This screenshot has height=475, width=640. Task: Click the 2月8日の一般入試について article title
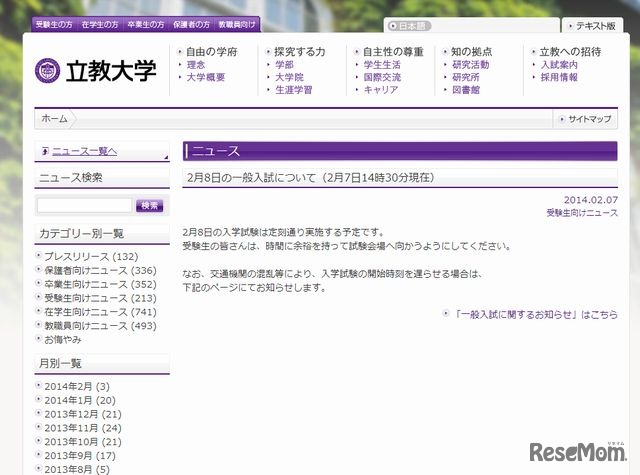[x=311, y=178]
